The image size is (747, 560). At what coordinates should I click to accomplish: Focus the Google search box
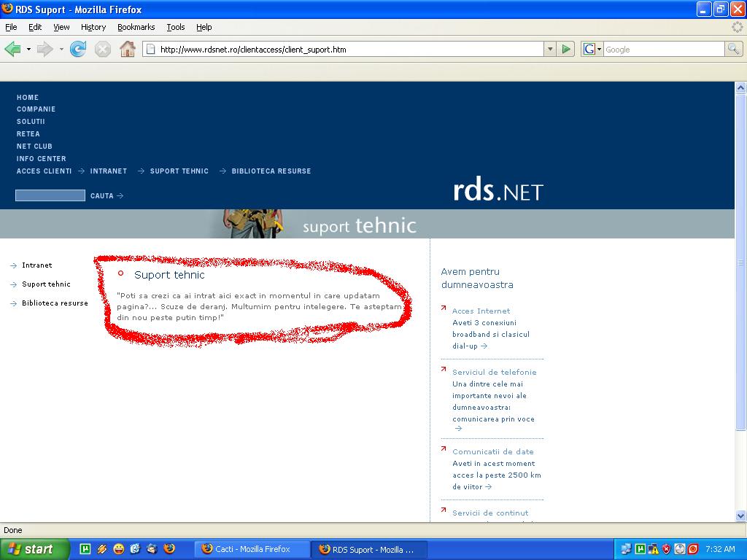(x=664, y=49)
